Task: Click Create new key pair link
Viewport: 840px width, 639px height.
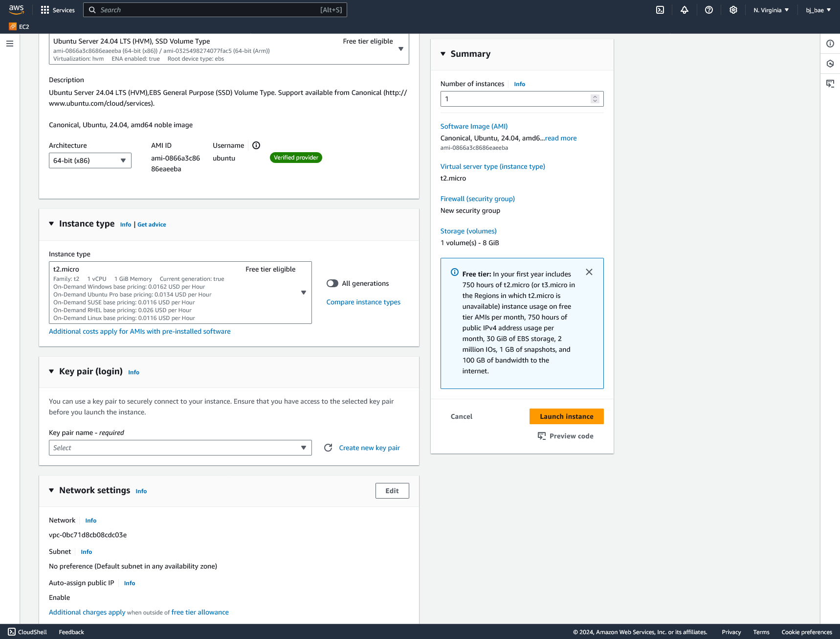Action: [x=370, y=448]
